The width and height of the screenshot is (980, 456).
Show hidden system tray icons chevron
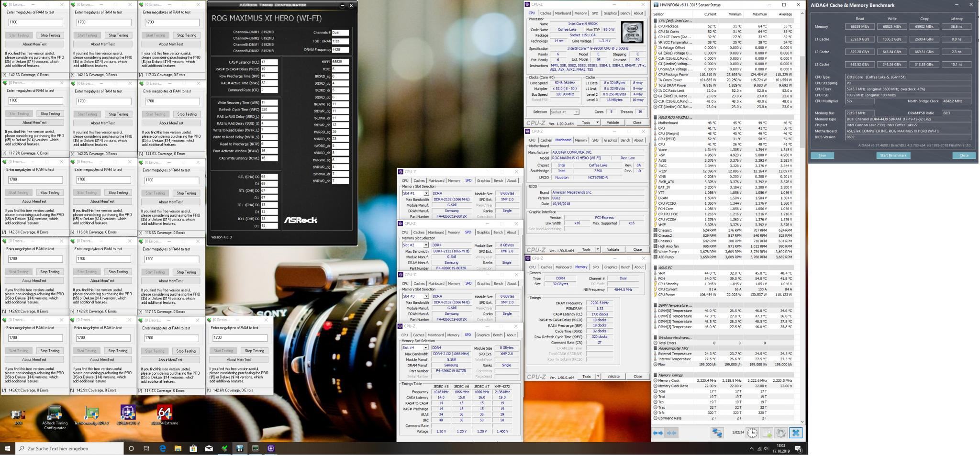coord(751,449)
